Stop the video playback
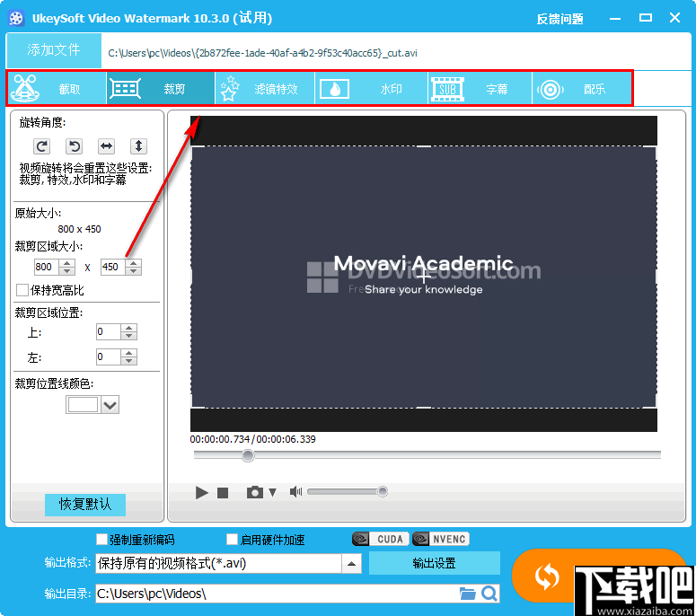 pos(223,493)
